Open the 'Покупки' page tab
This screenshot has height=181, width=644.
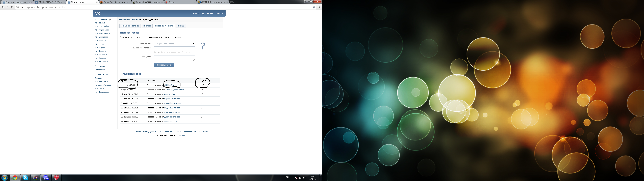coord(147,26)
